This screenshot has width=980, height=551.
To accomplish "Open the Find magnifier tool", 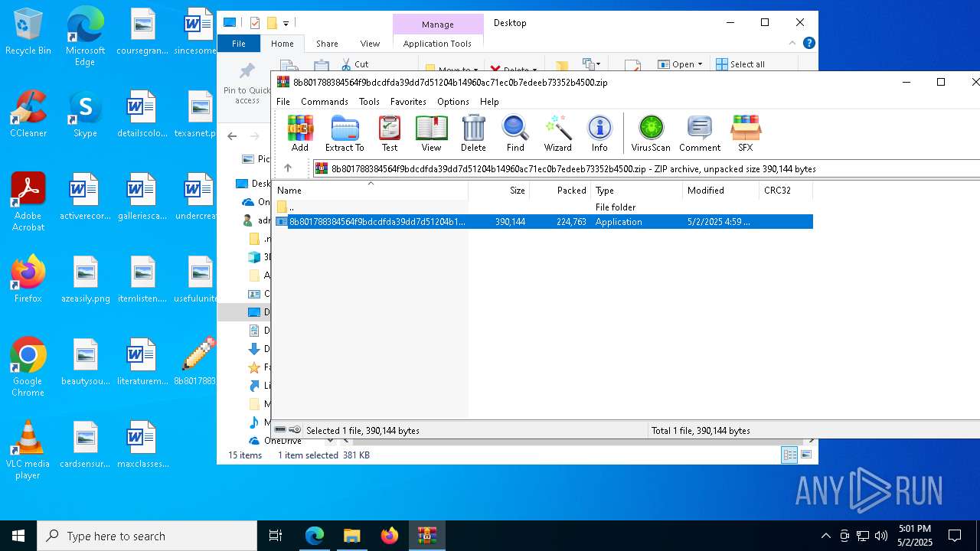I will pos(515,134).
